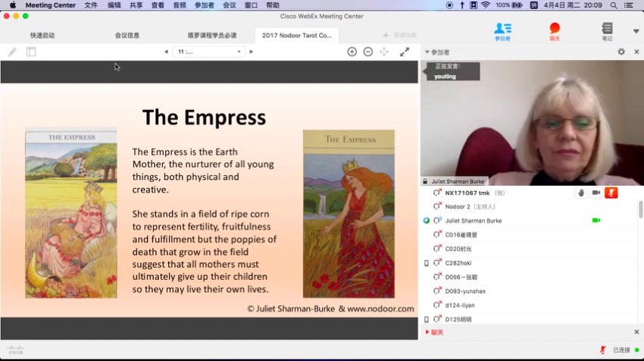The image size is (644, 361).
Task: Switch slide to full screen view
Action: [x=405, y=52]
